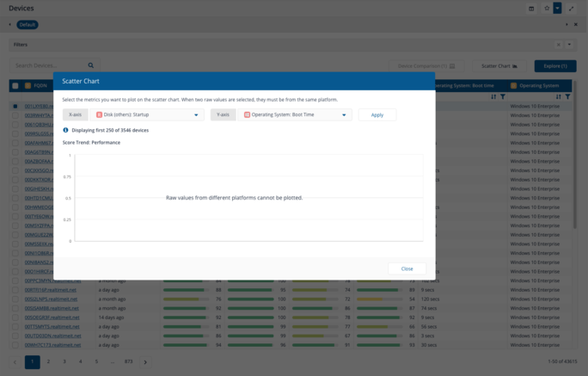Click the FQDN column header icon

tap(28, 86)
